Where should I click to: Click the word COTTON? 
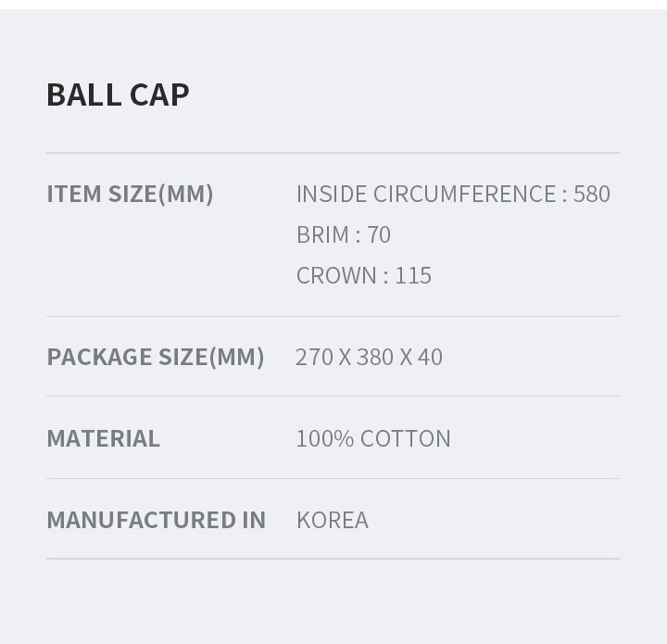405,438
